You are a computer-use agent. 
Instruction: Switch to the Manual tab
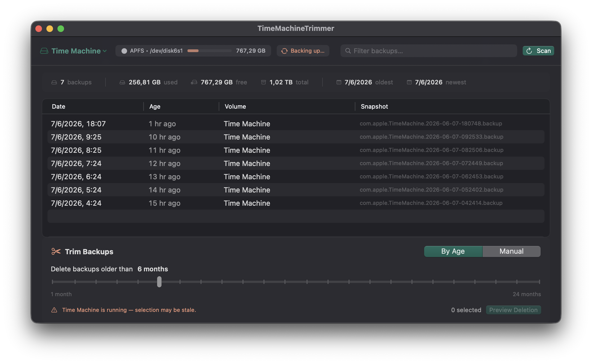pos(511,251)
